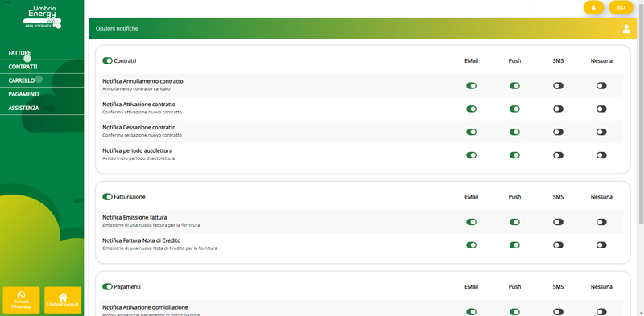Toggle Push for Notifica Emissione fattura
This screenshot has width=644, height=316.
tap(514, 222)
